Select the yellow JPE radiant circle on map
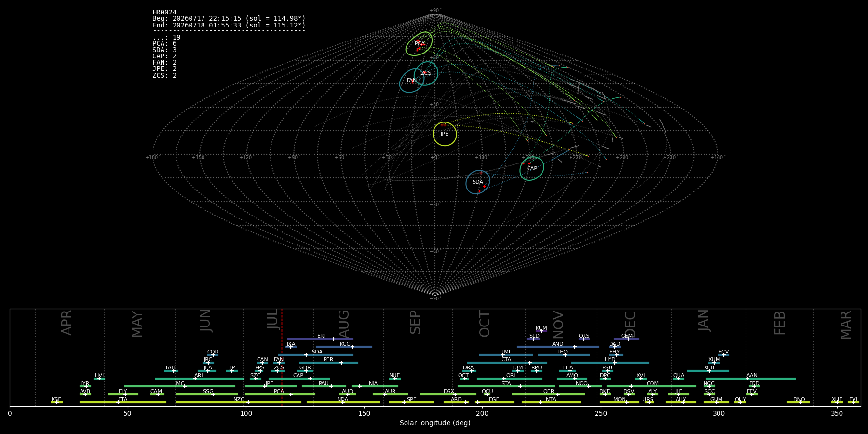 pyautogui.click(x=445, y=134)
